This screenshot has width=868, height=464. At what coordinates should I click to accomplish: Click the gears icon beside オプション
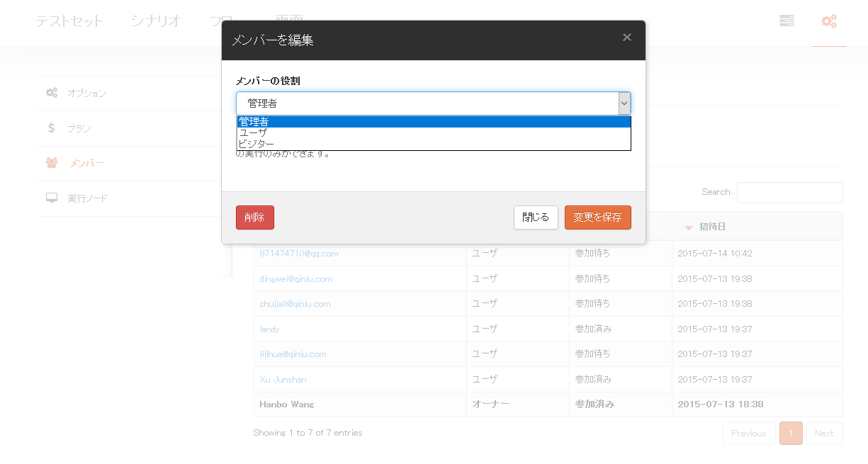(52, 93)
